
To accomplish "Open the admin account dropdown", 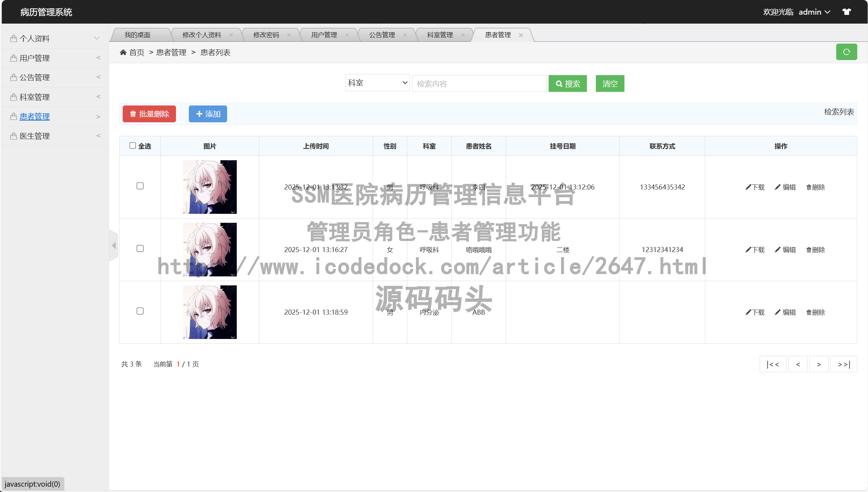I will (x=814, y=12).
